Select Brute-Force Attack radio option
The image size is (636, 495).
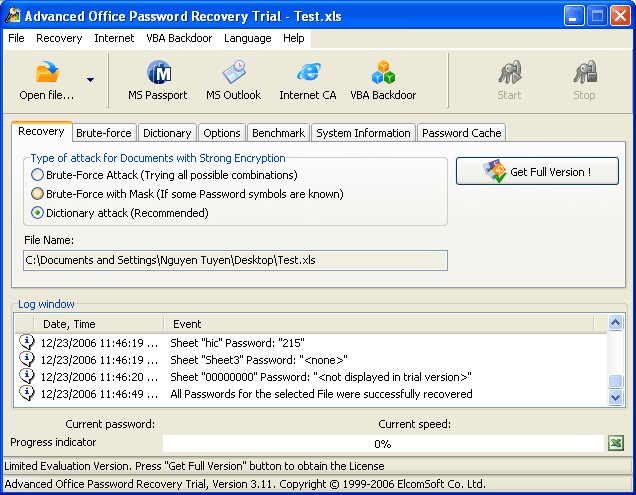coord(38,175)
